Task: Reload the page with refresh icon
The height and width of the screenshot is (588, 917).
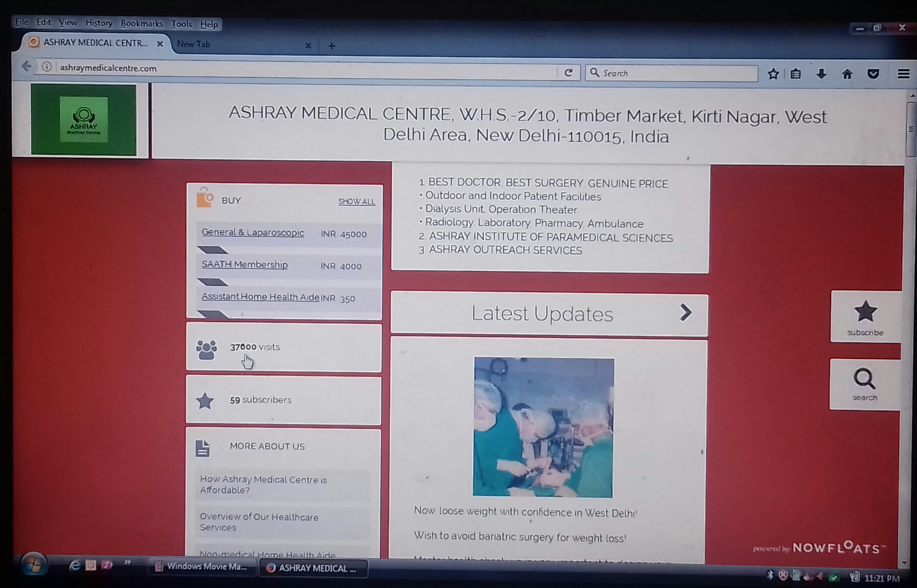Action: 568,73
